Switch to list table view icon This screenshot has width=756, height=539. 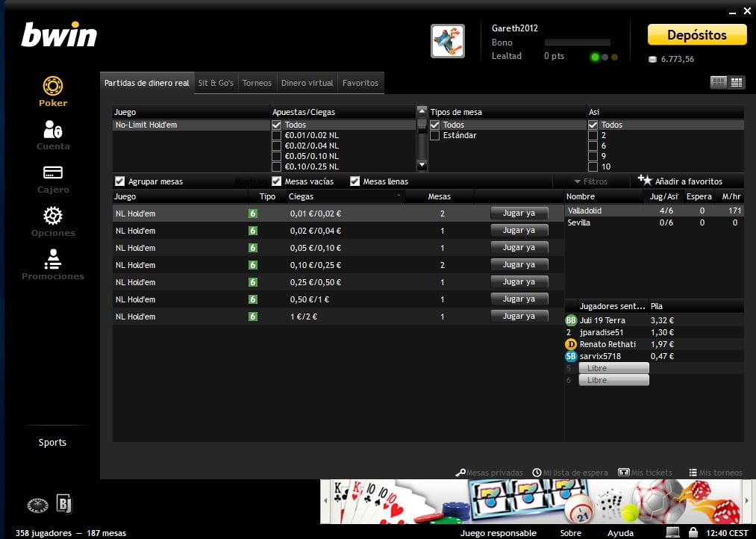coord(737,82)
